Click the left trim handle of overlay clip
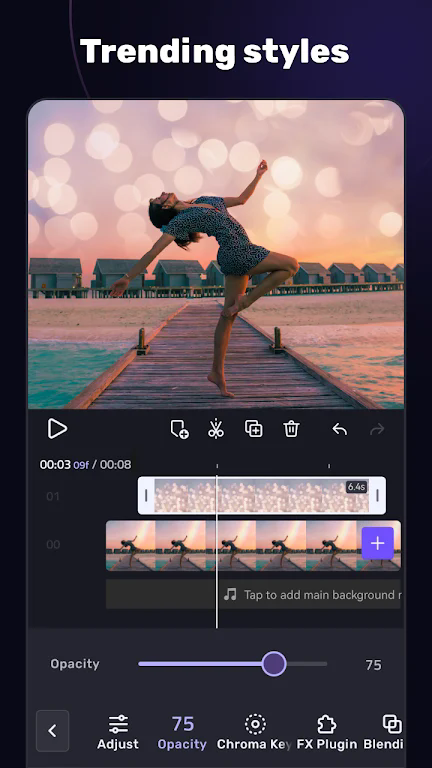The width and height of the screenshot is (432, 768). 146,496
